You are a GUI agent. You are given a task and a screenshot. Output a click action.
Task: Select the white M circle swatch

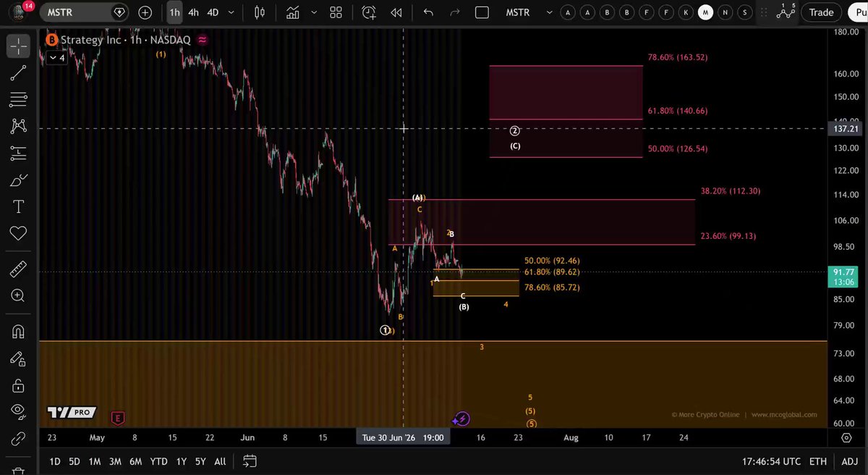[x=705, y=12]
